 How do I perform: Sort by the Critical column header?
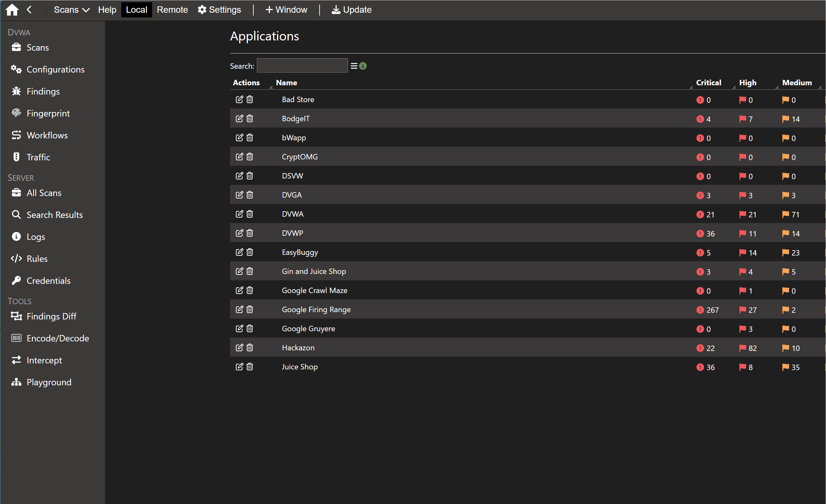point(708,83)
